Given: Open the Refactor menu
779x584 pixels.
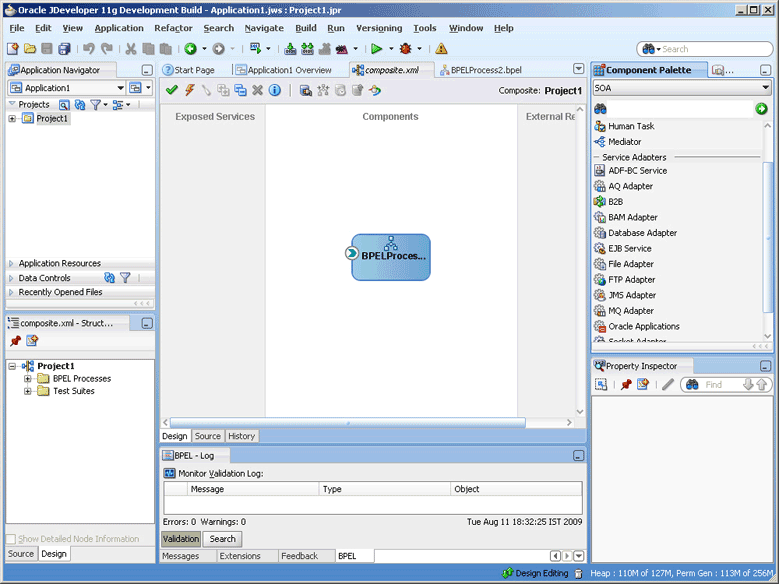Looking at the screenshot, I should (173, 28).
